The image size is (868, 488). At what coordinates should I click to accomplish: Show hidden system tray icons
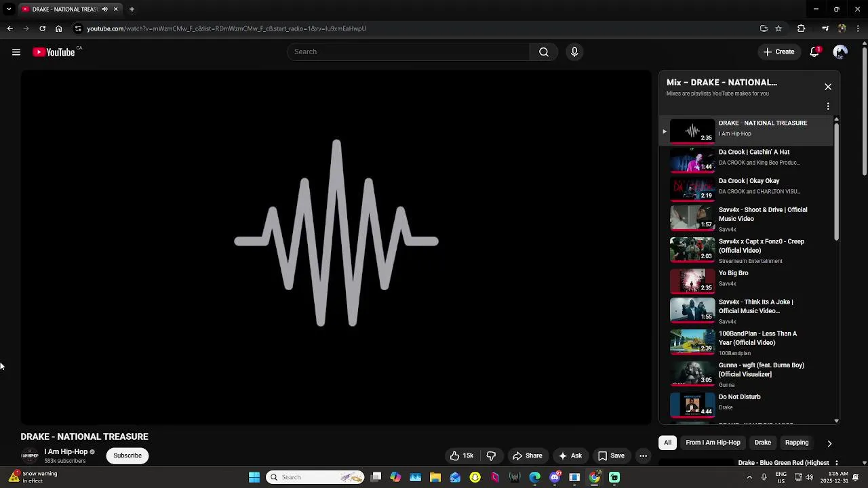point(749,477)
